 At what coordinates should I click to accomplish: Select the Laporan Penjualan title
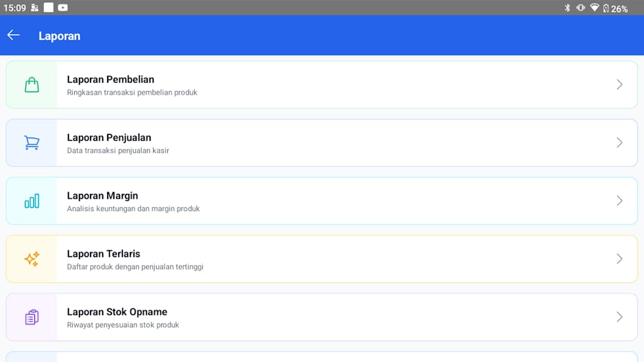tap(109, 138)
